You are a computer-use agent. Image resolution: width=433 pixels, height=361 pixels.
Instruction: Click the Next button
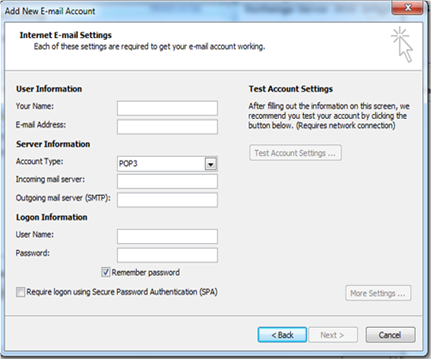coord(333,335)
